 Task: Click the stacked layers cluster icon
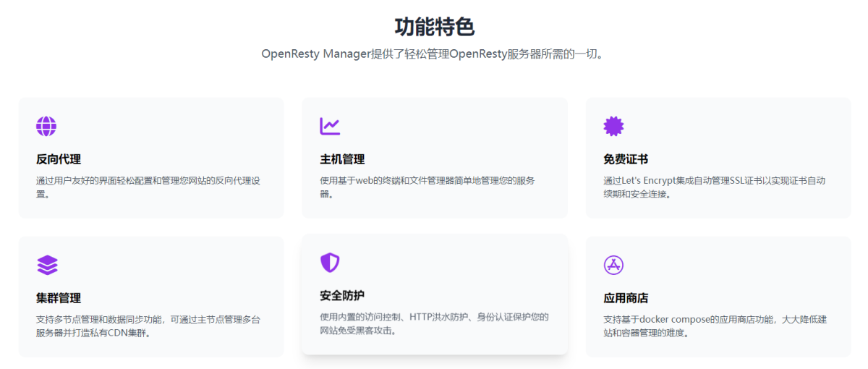[x=47, y=265]
